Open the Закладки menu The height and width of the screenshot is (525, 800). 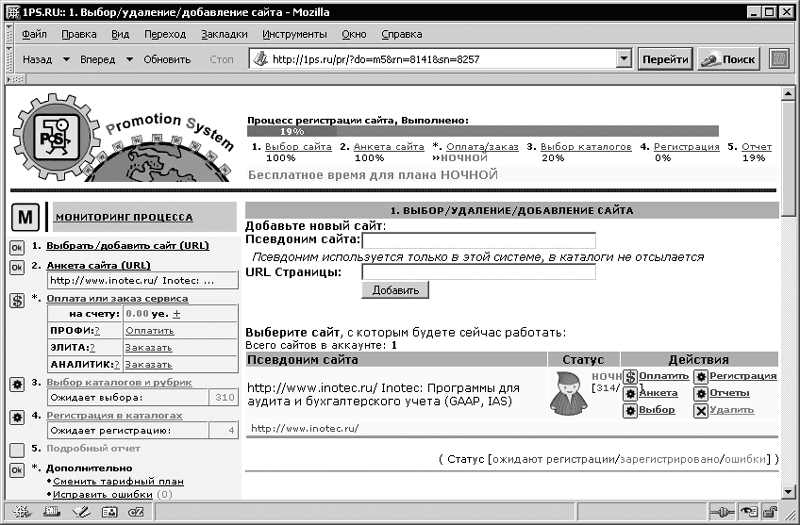click(224, 34)
